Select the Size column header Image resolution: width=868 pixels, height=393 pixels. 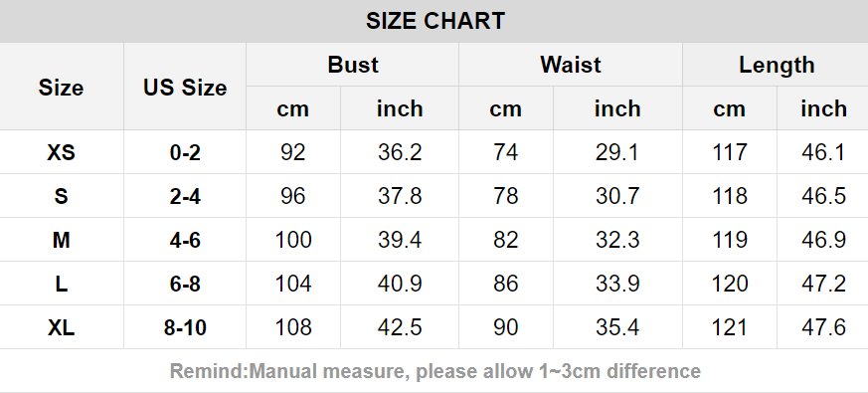pyautogui.click(x=61, y=88)
